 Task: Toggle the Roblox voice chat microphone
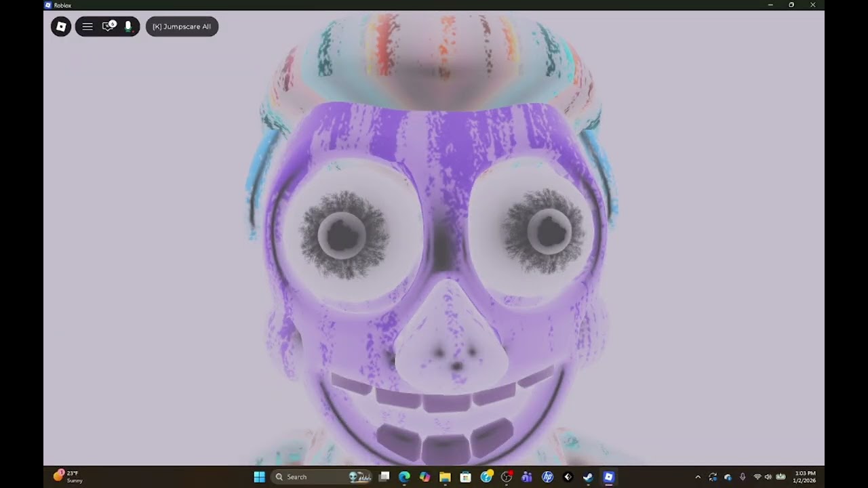(x=128, y=26)
